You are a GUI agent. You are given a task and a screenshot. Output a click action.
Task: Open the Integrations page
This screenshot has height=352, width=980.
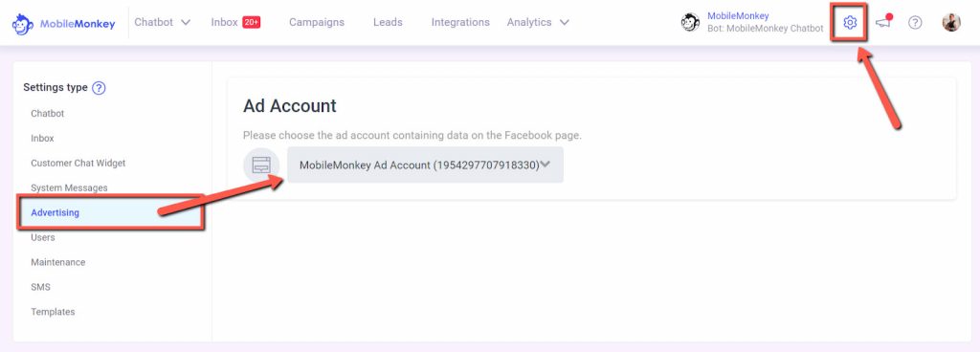click(x=460, y=22)
